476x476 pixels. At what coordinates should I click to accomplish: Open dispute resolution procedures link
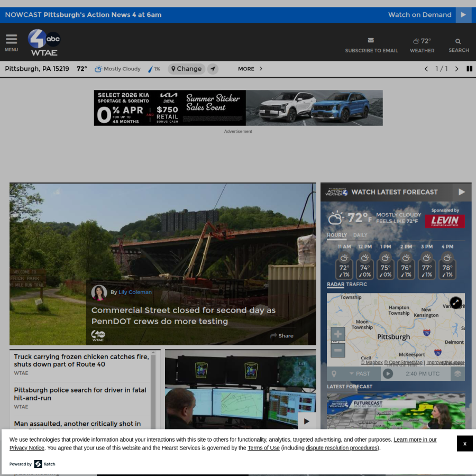[342, 448]
